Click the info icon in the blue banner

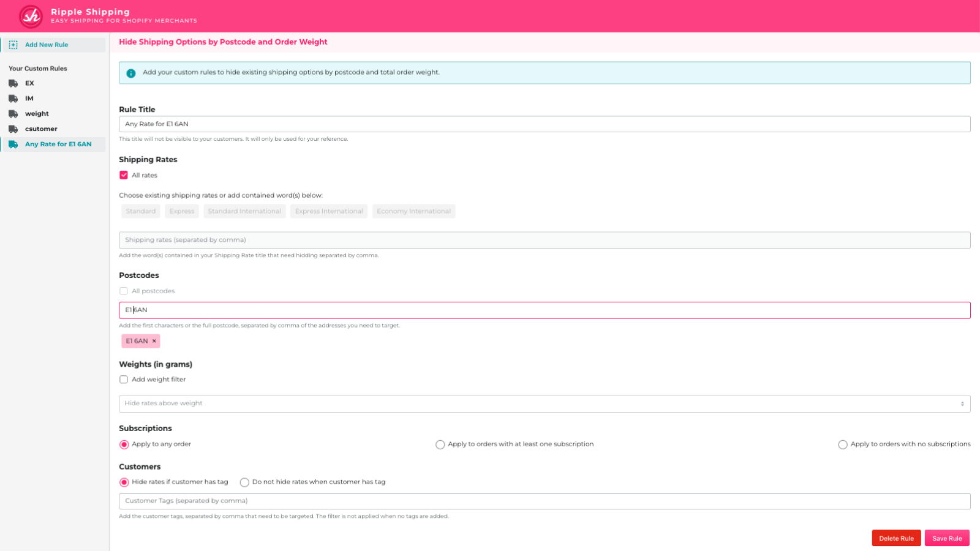(x=131, y=73)
